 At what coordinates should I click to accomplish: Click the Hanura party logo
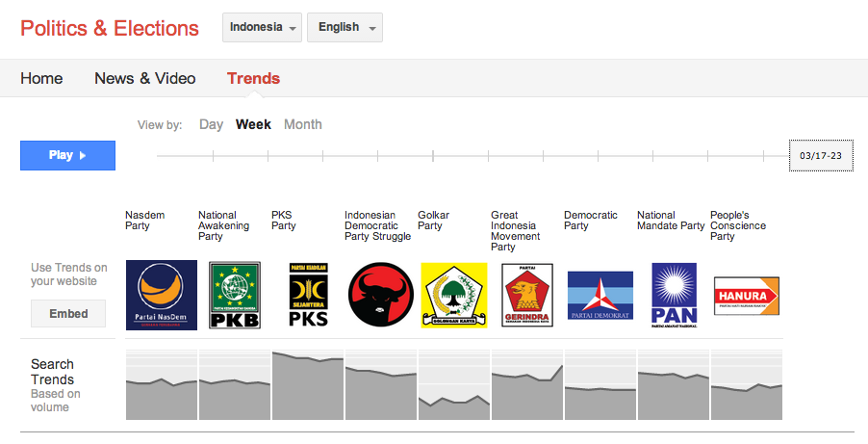click(746, 296)
